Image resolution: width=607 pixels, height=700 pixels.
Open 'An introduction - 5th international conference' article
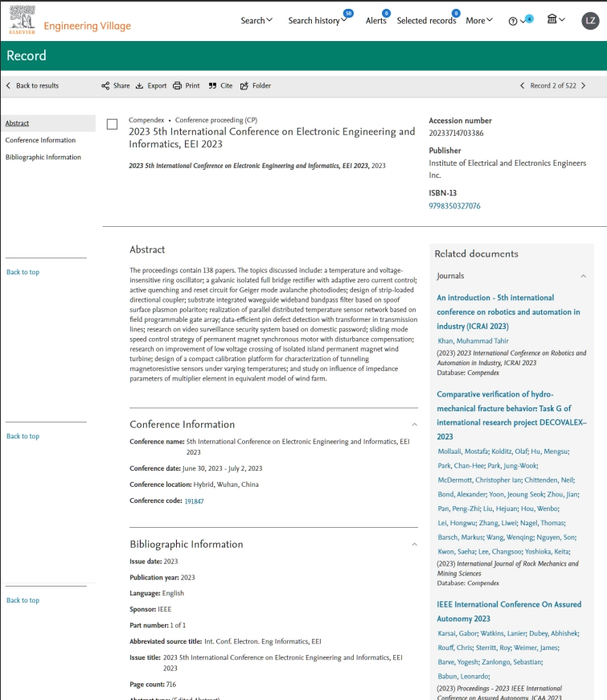[508, 312]
